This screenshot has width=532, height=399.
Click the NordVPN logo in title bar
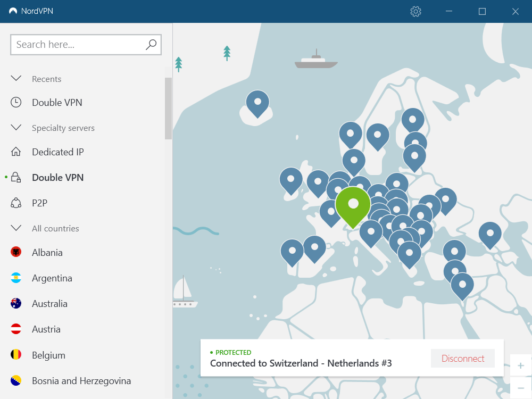click(x=13, y=11)
